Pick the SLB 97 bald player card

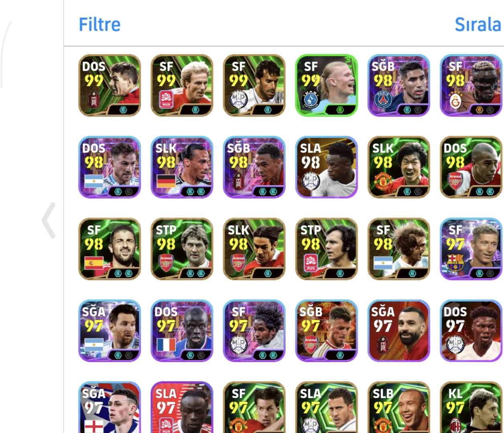[399, 407]
